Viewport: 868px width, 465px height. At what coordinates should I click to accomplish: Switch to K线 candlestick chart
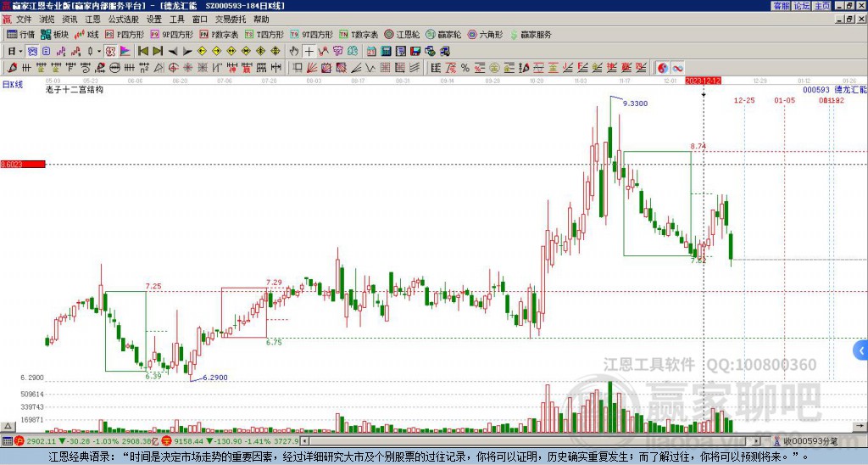pos(86,34)
